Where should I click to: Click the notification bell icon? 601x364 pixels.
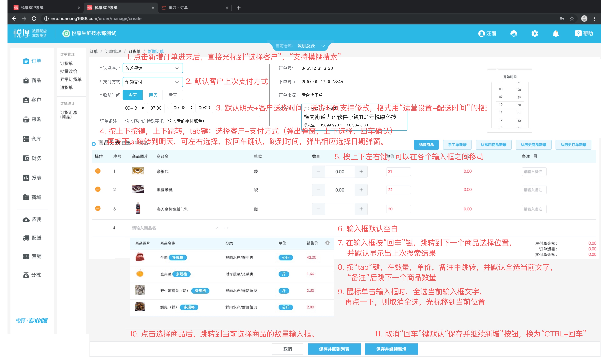point(556,33)
